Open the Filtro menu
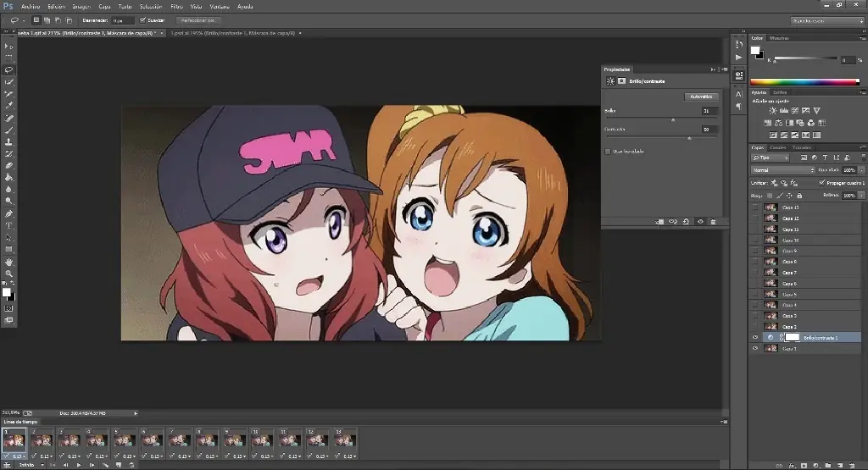This screenshot has width=868, height=470. pos(176,6)
